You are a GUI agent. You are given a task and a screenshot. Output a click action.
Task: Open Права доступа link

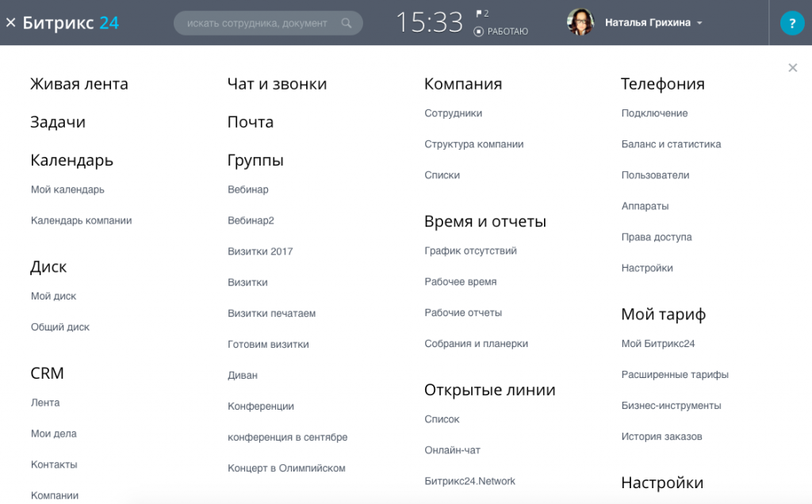click(x=656, y=237)
